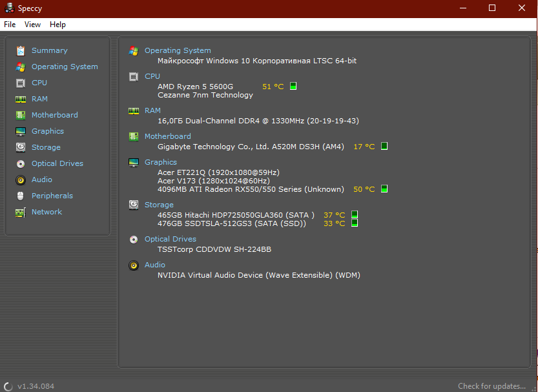The image size is (538, 392).
Task: Select Storage in the sidebar
Action: click(x=46, y=147)
